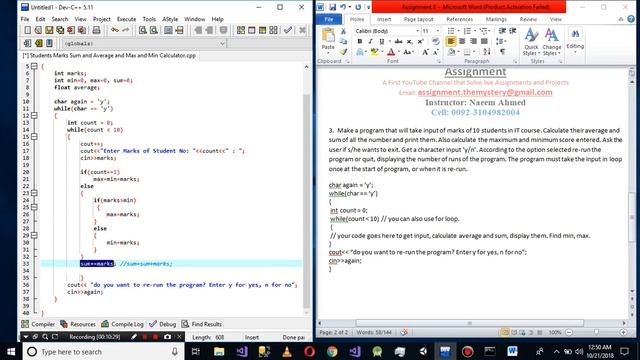Click the Word zoom slider handle
The image size is (640, 360).
coord(596,332)
